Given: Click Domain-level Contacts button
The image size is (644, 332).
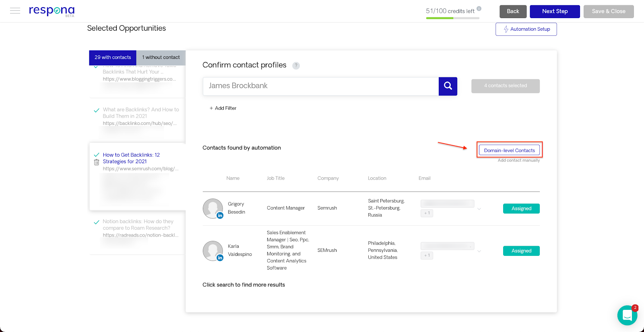Looking at the screenshot, I should (509, 150).
